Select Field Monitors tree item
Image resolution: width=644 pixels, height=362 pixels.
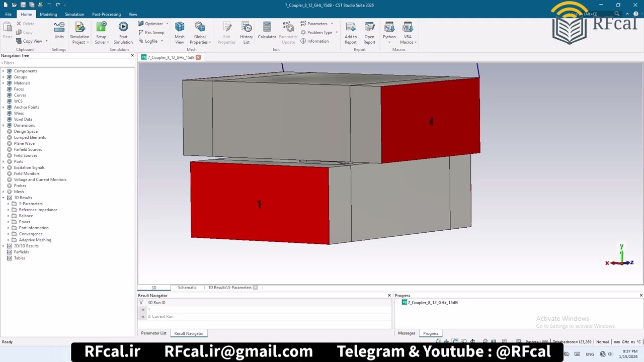pyautogui.click(x=27, y=173)
